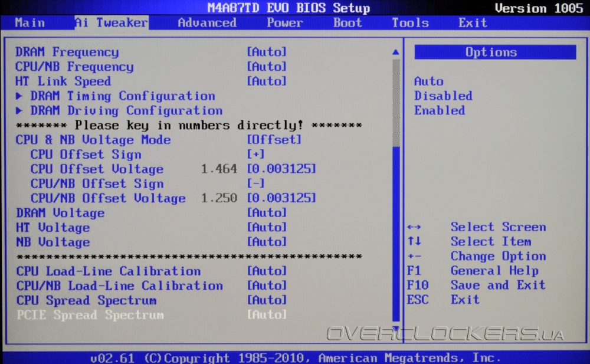Click the Options panel header
The width and height of the screenshot is (590, 364).
[x=495, y=52]
